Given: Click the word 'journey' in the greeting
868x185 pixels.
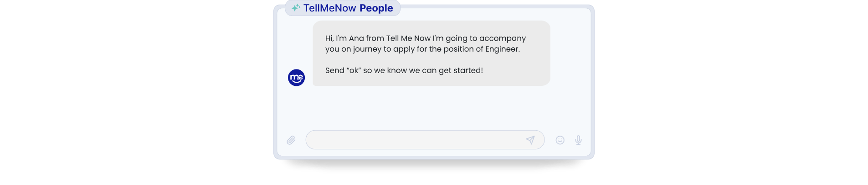Looking at the screenshot, I should click(x=367, y=49).
